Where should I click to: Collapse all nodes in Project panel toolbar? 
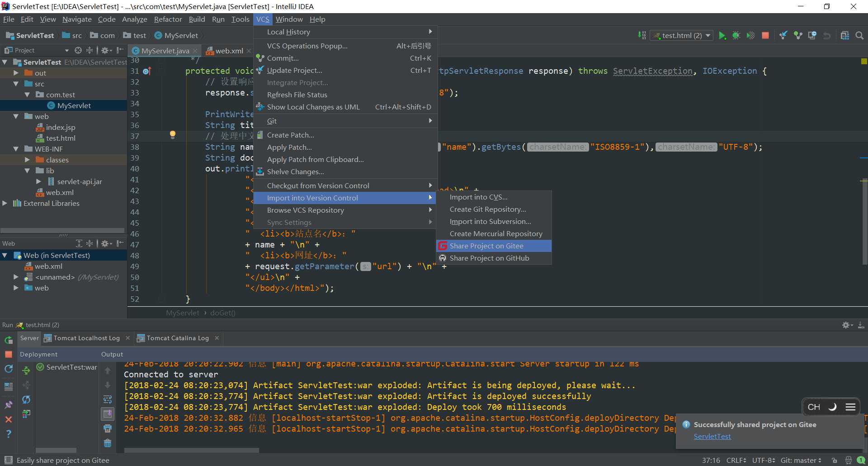point(90,50)
